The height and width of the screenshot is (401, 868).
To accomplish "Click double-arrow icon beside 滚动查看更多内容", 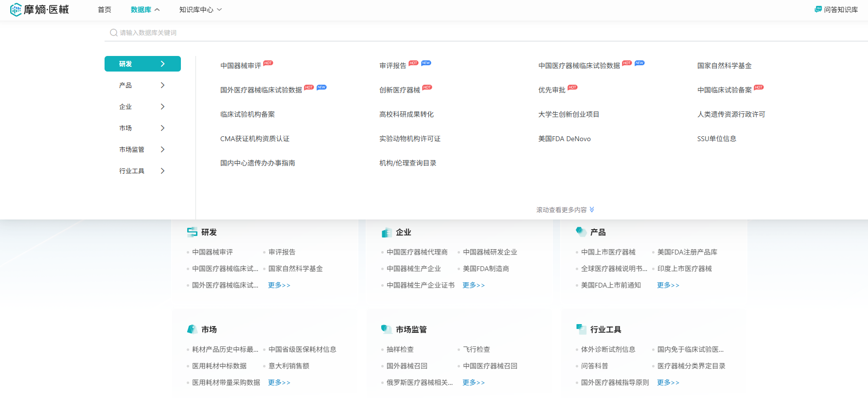I will (592, 210).
